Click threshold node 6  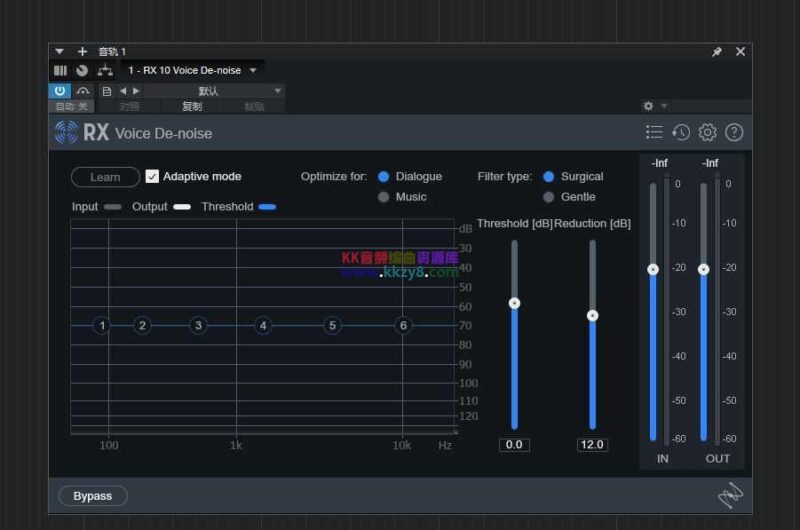click(x=403, y=325)
